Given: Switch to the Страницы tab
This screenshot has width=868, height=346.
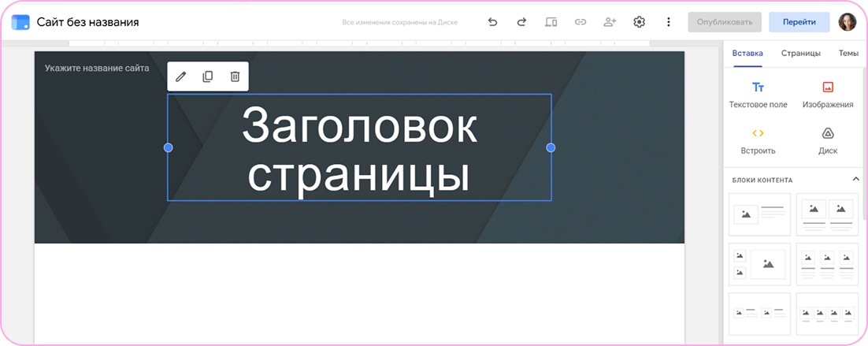Looking at the screenshot, I should click(801, 54).
